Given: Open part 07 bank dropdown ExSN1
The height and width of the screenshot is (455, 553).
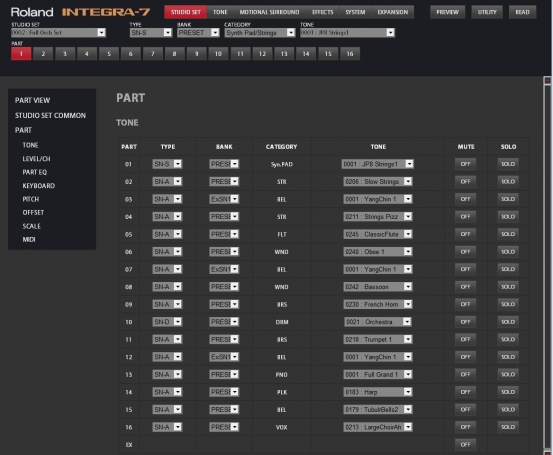Looking at the screenshot, I should point(224,269).
